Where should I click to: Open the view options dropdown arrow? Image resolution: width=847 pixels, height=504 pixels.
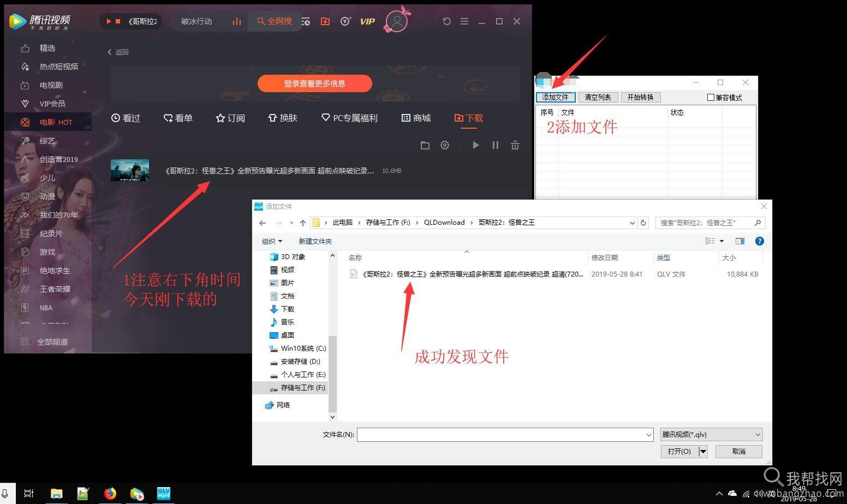(721, 241)
